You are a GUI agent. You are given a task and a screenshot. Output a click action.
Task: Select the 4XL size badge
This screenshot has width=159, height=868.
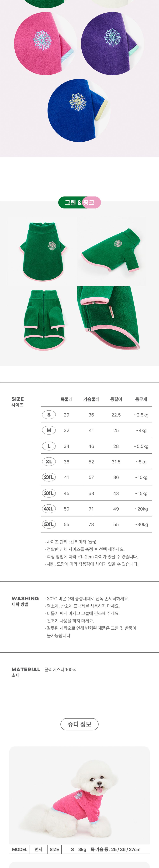tap(49, 508)
